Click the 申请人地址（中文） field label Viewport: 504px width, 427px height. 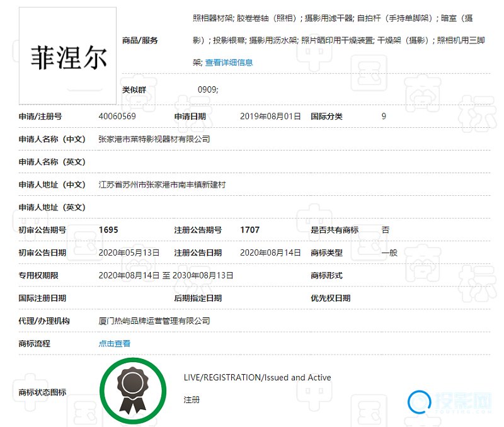(x=52, y=185)
